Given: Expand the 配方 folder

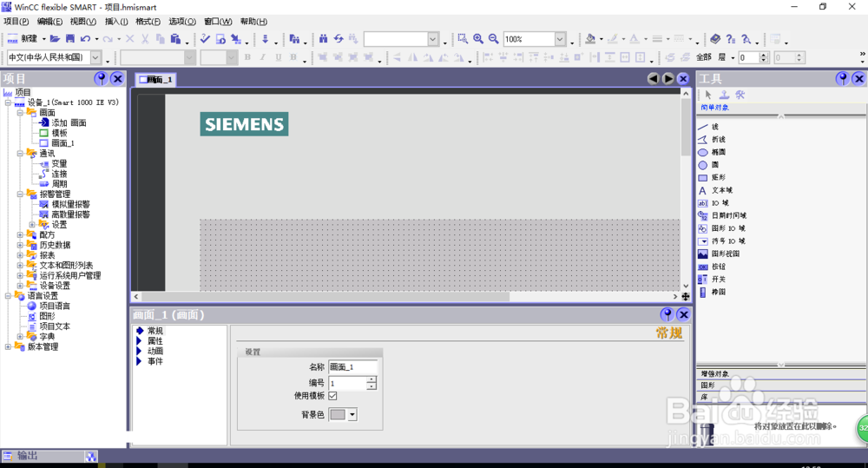Looking at the screenshot, I should [20, 234].
